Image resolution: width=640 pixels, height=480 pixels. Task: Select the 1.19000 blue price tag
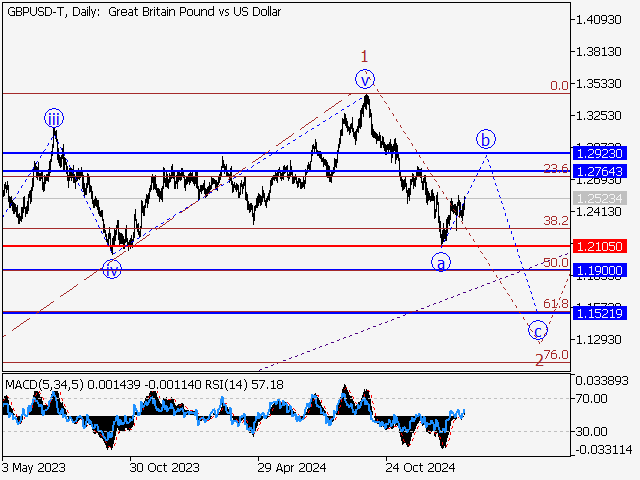point(600,270)
